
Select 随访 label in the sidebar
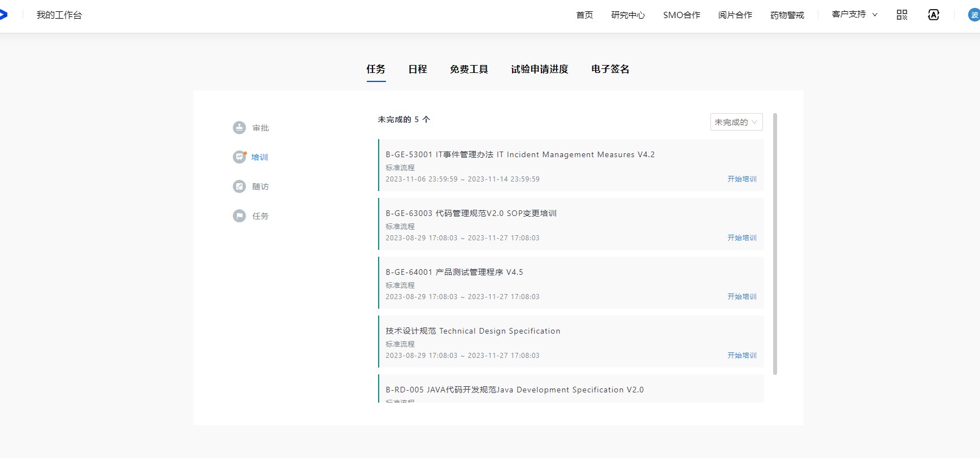261,187
